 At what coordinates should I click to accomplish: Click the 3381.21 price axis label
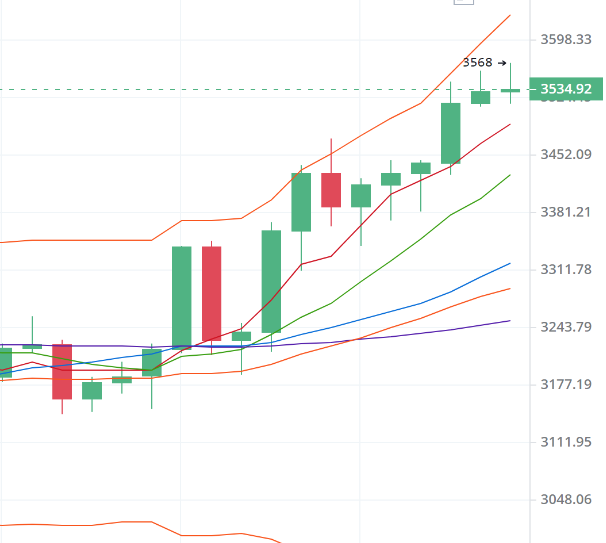(x=566, y=212)
